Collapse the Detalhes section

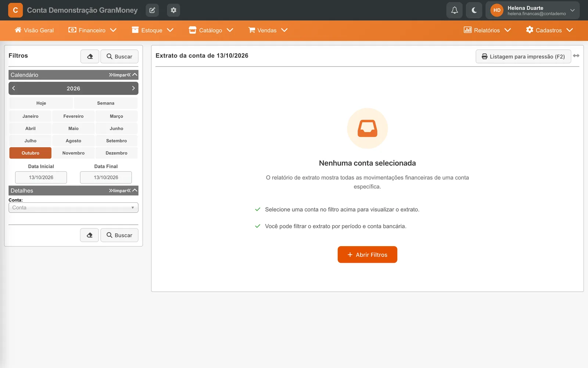[x=135, y=190]
